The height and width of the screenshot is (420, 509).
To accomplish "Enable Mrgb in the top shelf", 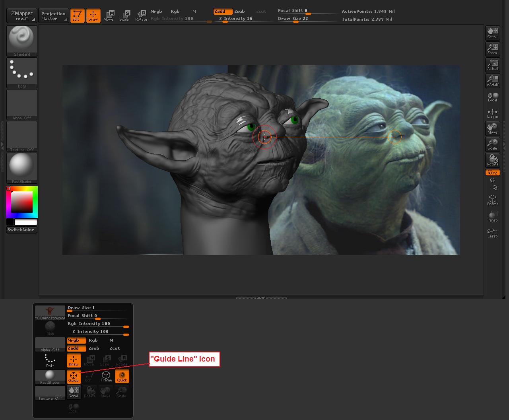I will [156, 12].
